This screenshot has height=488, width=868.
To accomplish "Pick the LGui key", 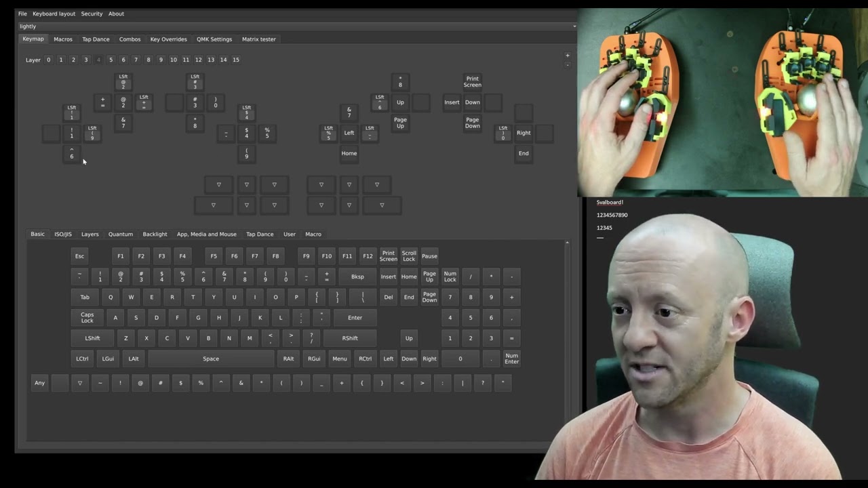I will pos(108,359).
